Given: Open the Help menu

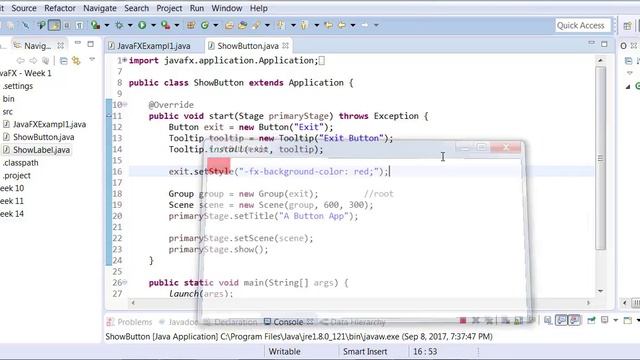Looking at the screenshot, I should tap(258, 8).
